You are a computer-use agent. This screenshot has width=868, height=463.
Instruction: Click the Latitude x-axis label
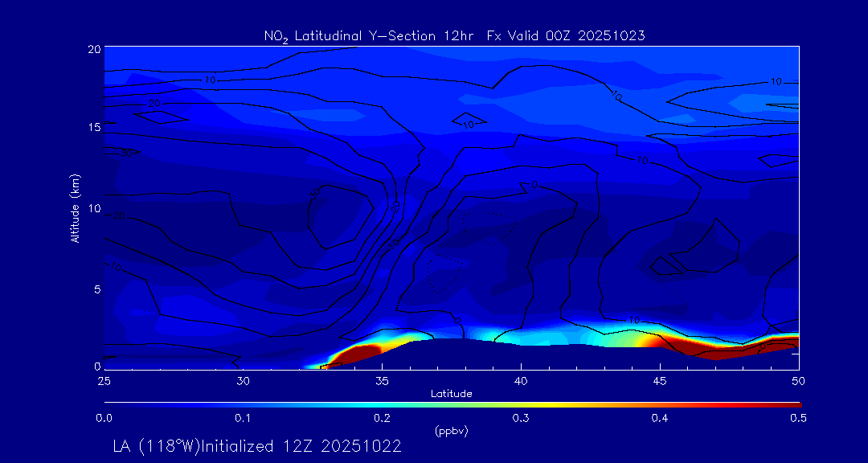[x=452, y=394]
